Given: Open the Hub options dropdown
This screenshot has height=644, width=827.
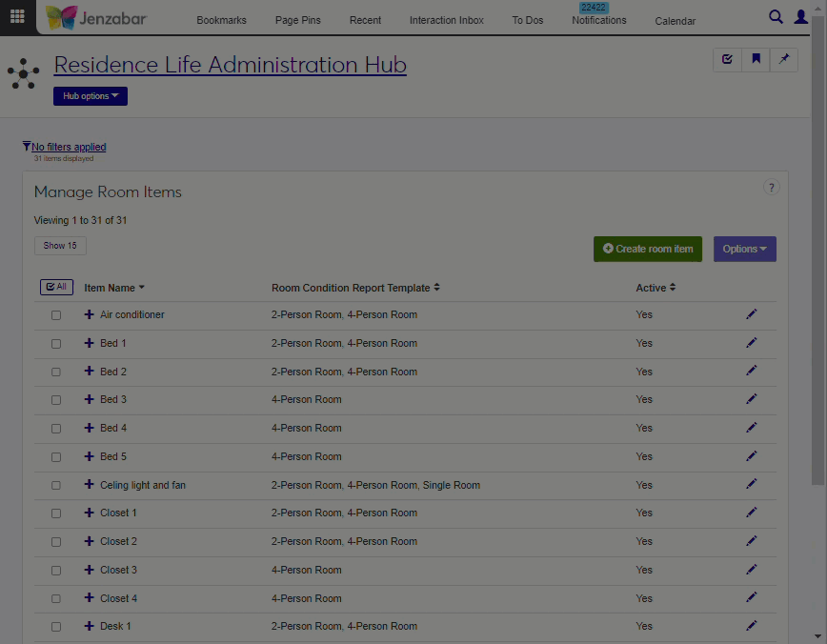Looking at the screenshot, I should coord(91,96).
